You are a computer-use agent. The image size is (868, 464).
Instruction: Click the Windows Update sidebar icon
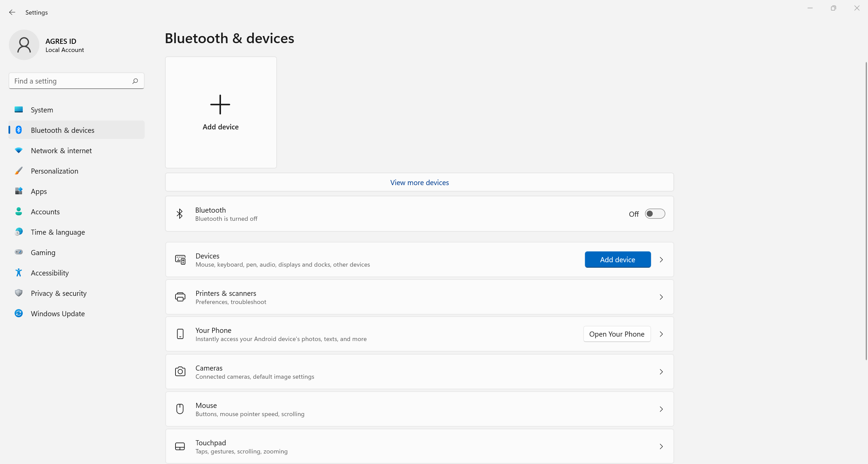19,314
